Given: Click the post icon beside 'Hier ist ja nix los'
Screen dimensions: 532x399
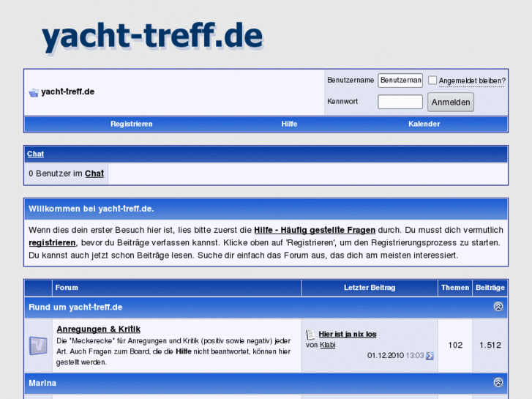Looking at the screenshot, I should [310, 335].
